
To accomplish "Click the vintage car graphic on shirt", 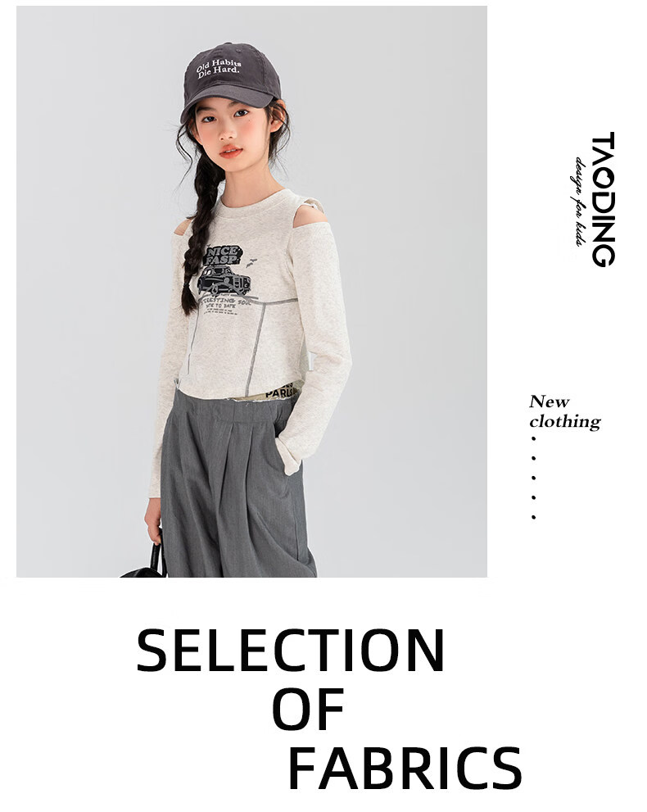I will 224,280.
